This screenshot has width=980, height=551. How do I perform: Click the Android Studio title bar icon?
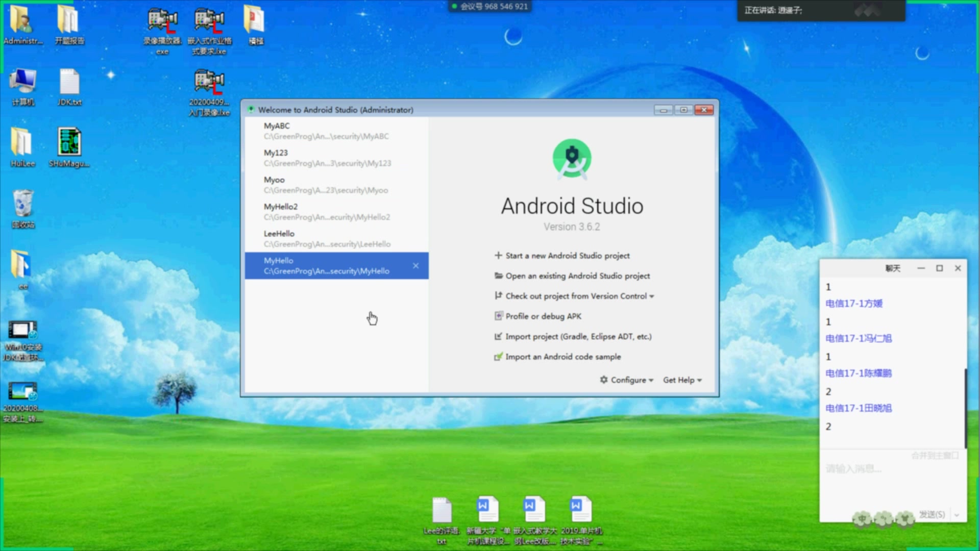click(251, 109)
